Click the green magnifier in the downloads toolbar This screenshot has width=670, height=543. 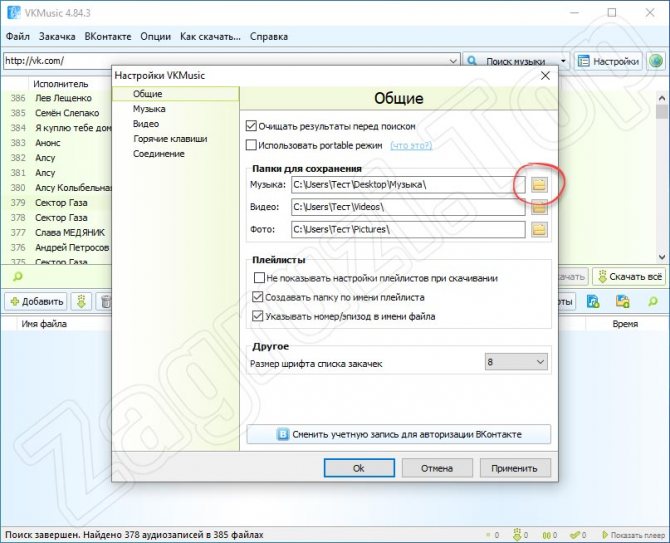(x=652, y=302)
